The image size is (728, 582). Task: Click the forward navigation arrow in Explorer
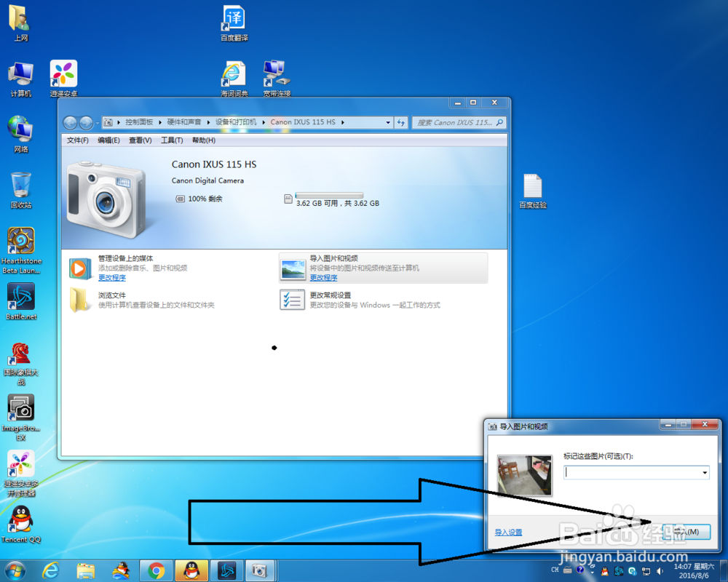[x=86, y=122]
